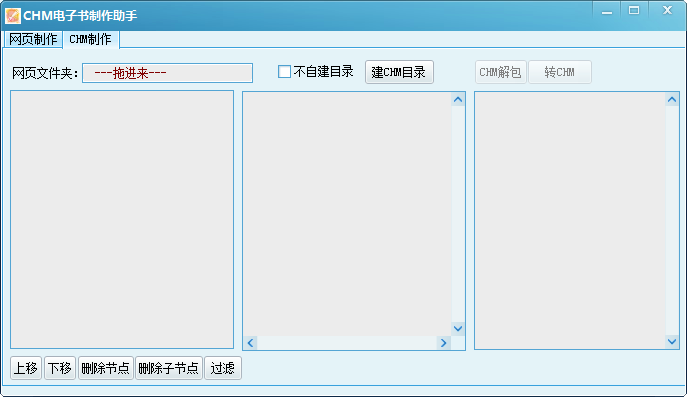
Task: Click up arrow of right panel scrollbar
Action: 672,100
